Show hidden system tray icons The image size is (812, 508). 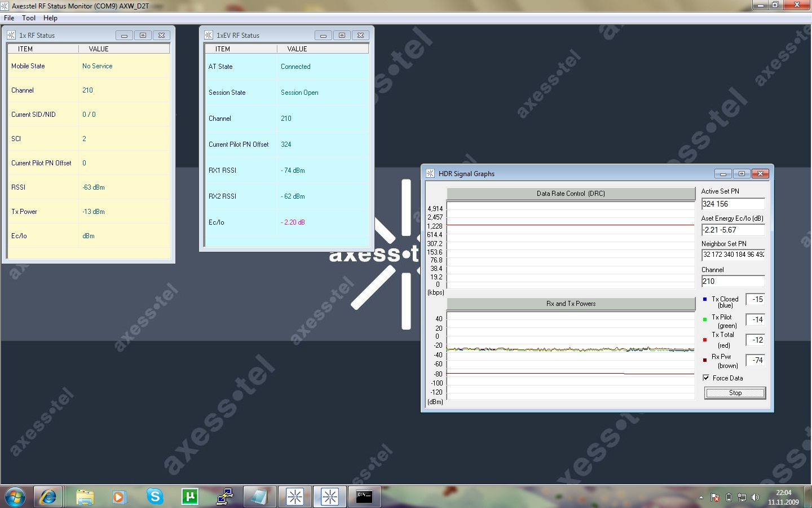(x=701, y=497)
